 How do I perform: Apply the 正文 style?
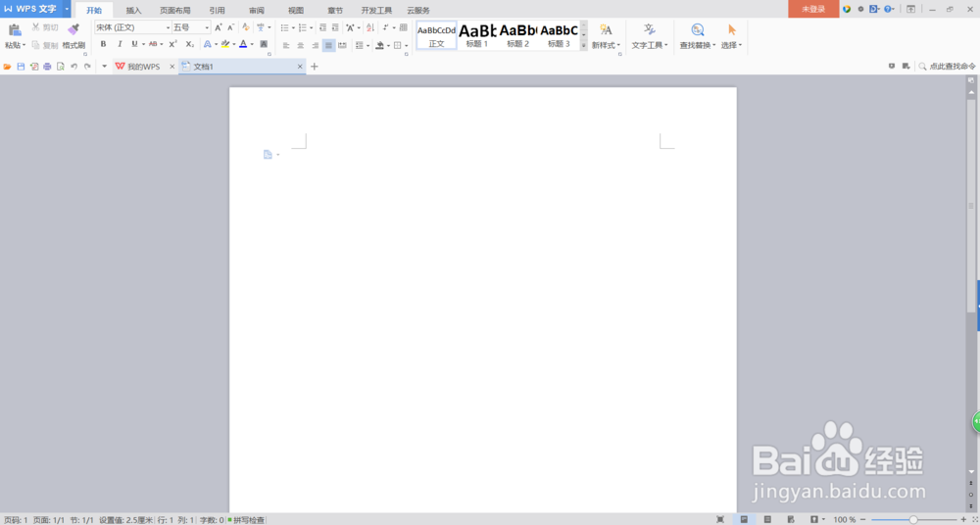[436, 35]
